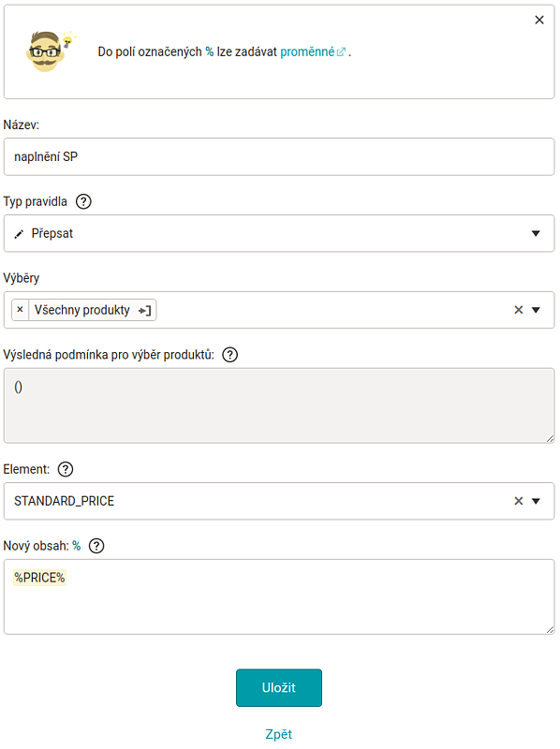Open the Všechny produkty selection via its arrow icon
The width and height of the screenshot is (560, 749).
pyautogui.click(x=145, y=311)
